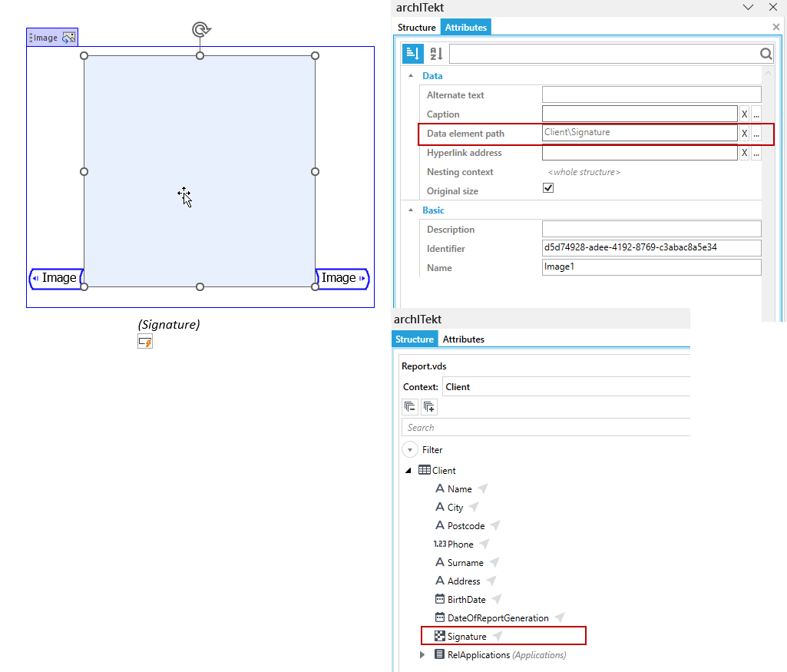Collapse the Basic attribute group

pyautogui.click(x=411, y=210)
